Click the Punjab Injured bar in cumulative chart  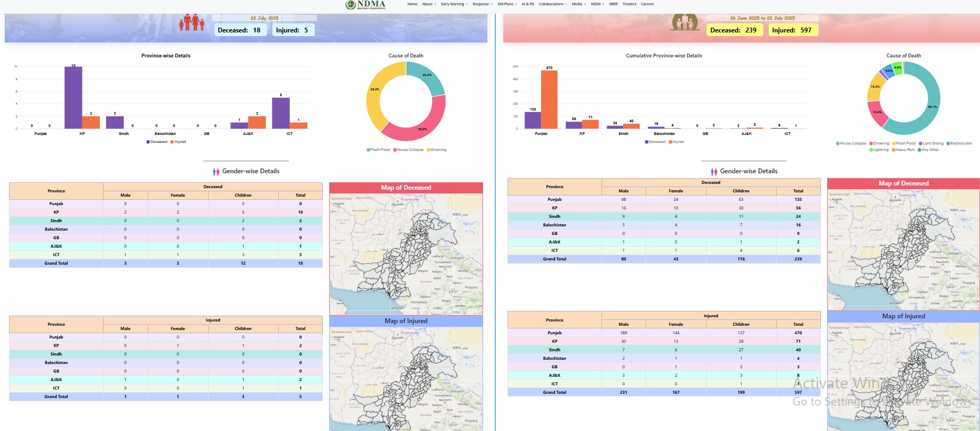tap(549, 99)
